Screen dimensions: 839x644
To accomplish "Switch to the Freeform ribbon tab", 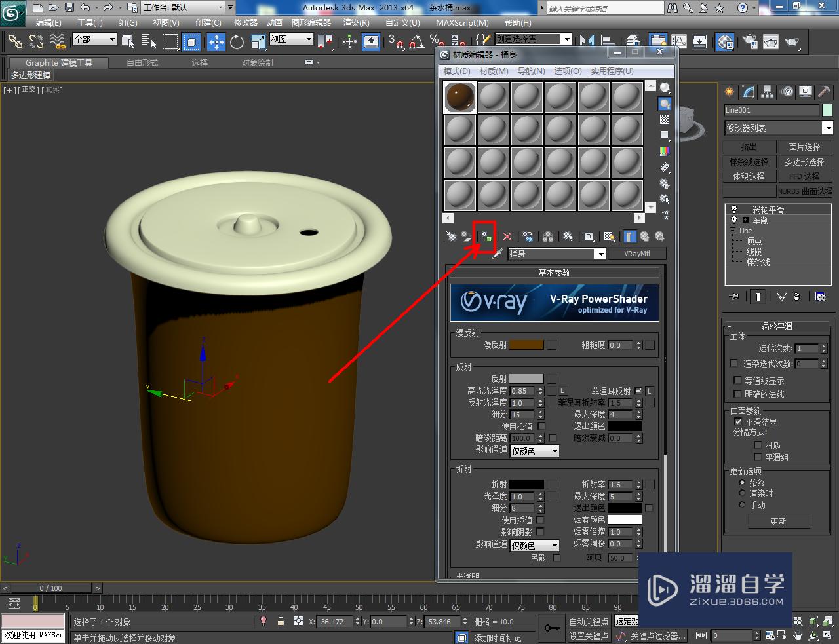I will click(x=142, y=62).
